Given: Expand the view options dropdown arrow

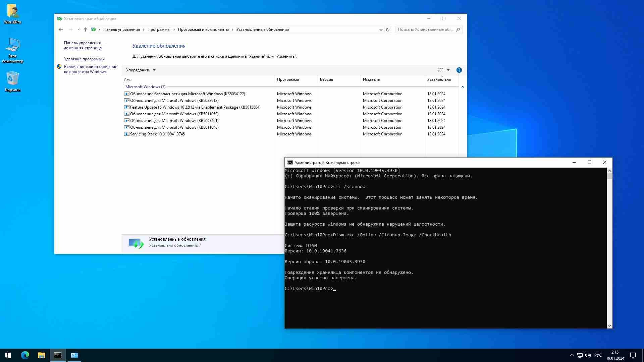Looking at the screenshot, I should click(448, 70).
